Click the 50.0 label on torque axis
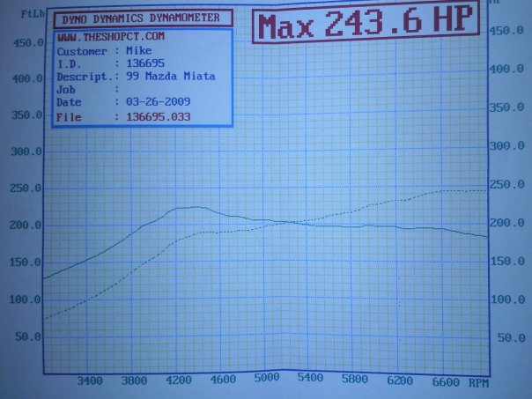Image resolution: width=532 pixels, height=399 pixels. (28, 337)
